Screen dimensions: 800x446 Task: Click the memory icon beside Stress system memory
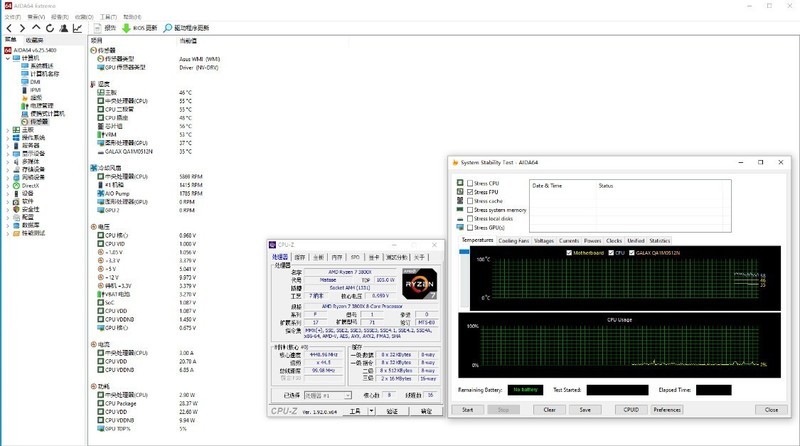coord(460,209)
